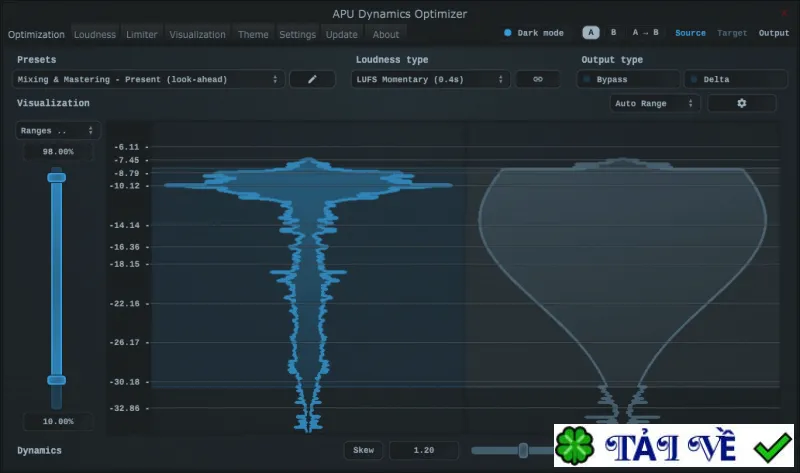This screenshot has height=473, width=800.
Task: Copy A to B state
Action: click(x=645, y=33)
